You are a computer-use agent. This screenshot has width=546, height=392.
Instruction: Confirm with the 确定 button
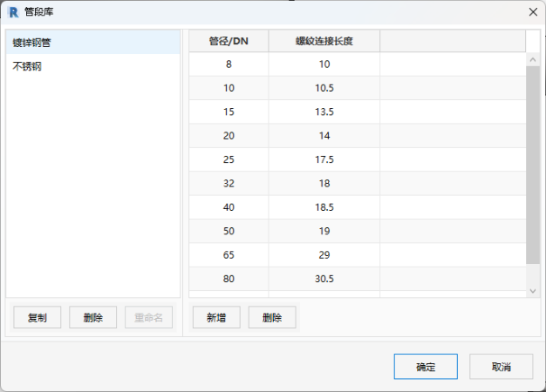pyautogui.click(x=426, y=367)
